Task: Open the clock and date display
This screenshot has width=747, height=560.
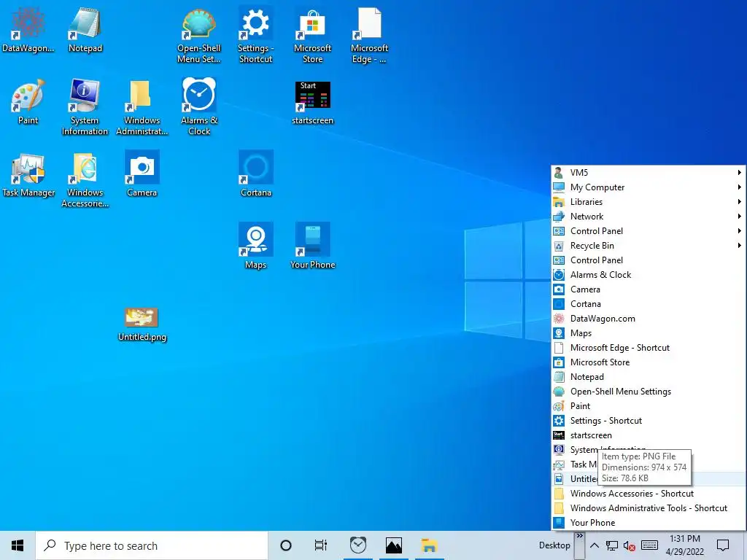Action: [x=684, y=545]
